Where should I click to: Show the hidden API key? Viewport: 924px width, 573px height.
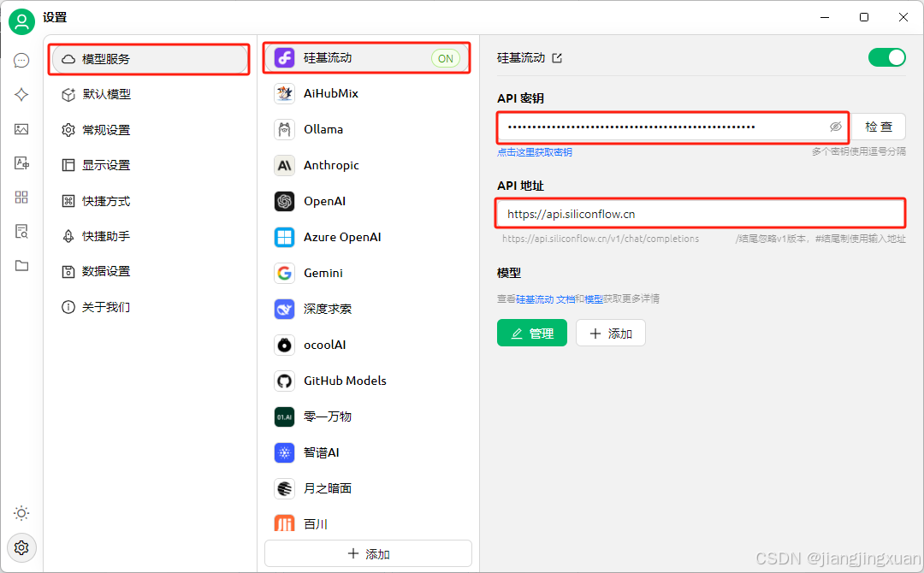835,127
